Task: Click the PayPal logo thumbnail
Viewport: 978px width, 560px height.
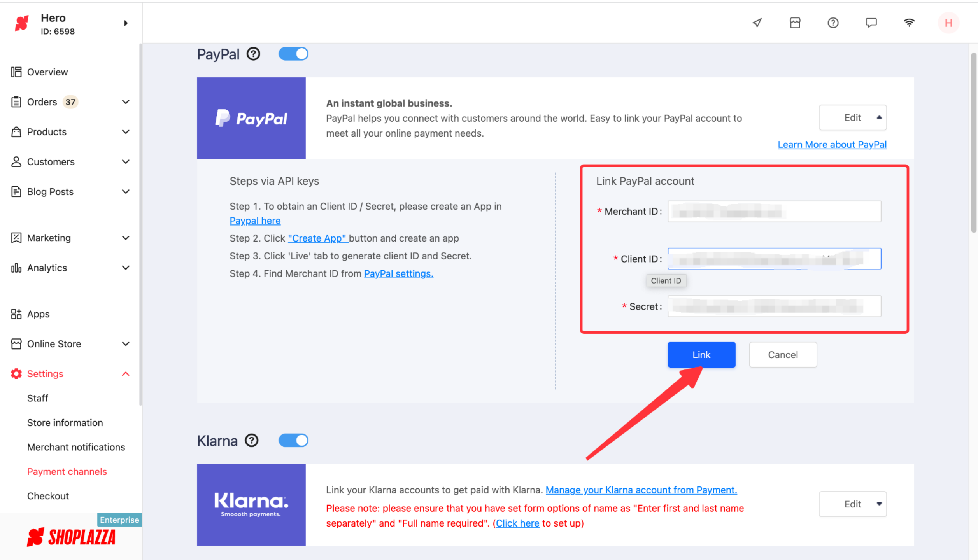Action: tap(251, 118)
